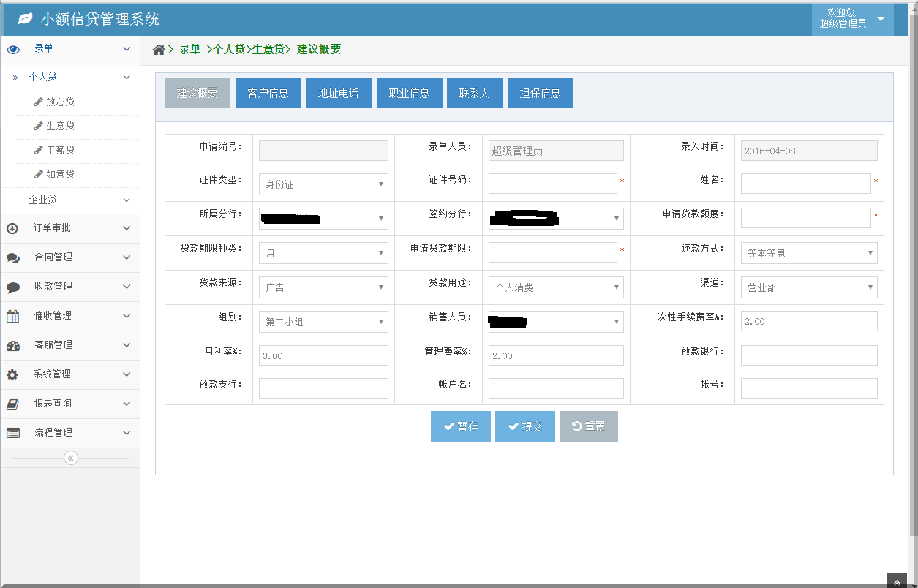Click the gear icon for 系统管理
The width and height of the screenshot is (918, 588).
pos(13,374)
